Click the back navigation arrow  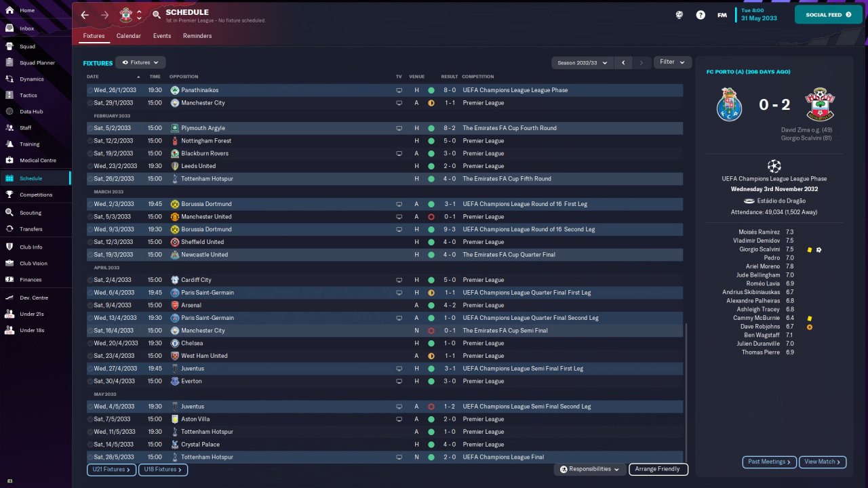(85, 15)
